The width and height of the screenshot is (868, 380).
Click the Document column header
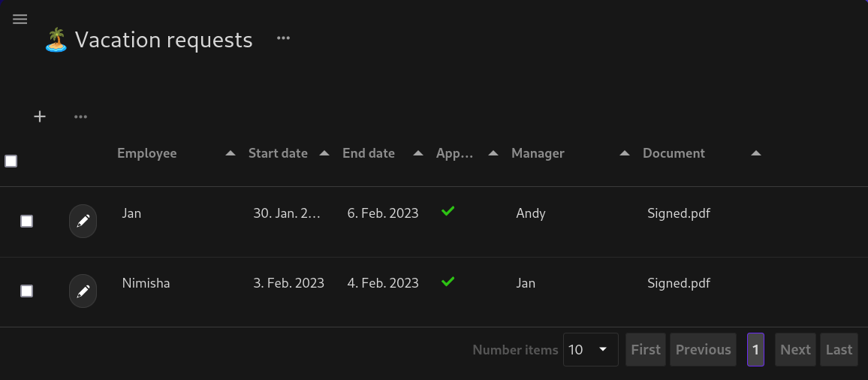(674, 153)
